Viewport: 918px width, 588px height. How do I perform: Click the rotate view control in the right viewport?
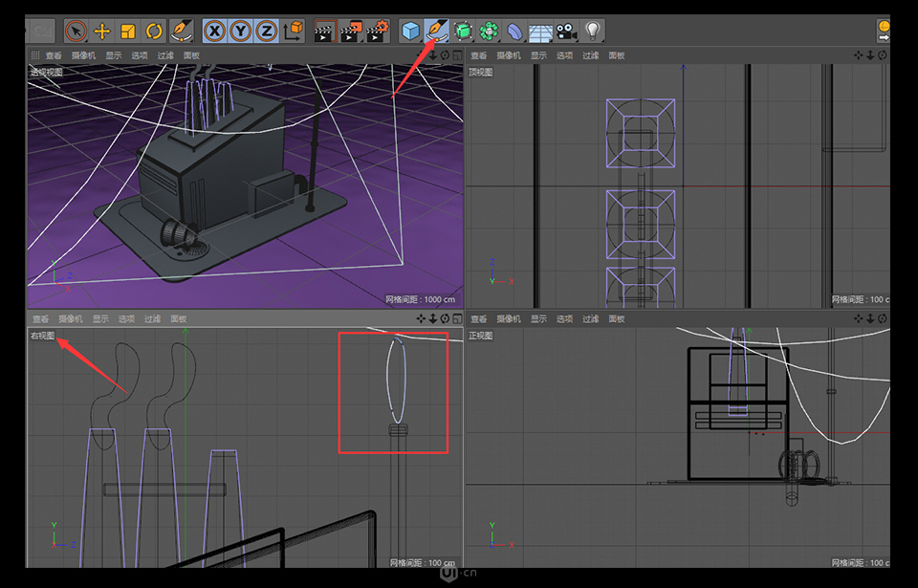point(445,318)
